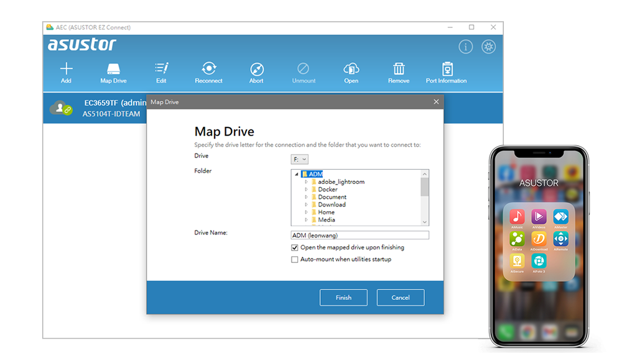The height and width of the screenshot is (364, 622).
Task: Expand the adobe_lightroom folder
Action: coord(306,182)
